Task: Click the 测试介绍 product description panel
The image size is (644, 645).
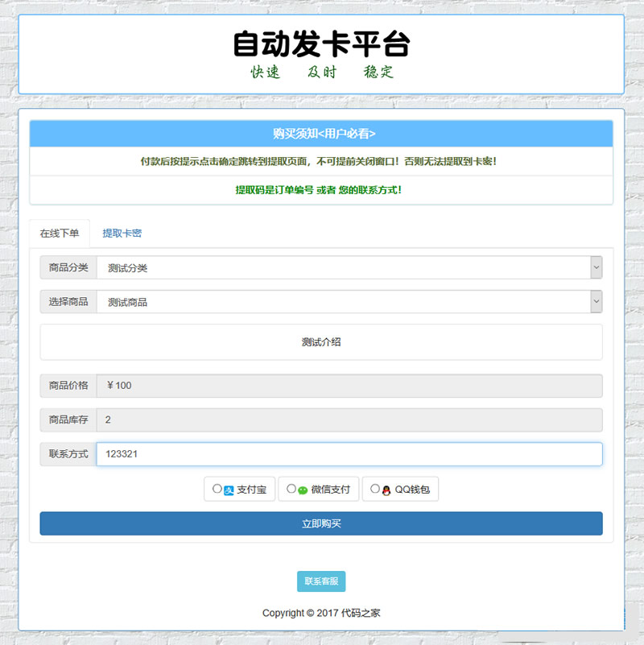Action: (320, 341)
